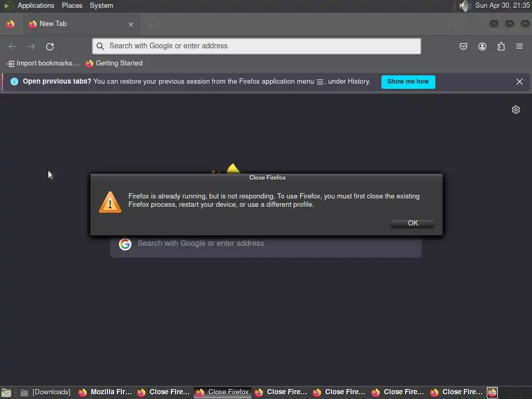Focus the top address bar field

tap(257, 46)
